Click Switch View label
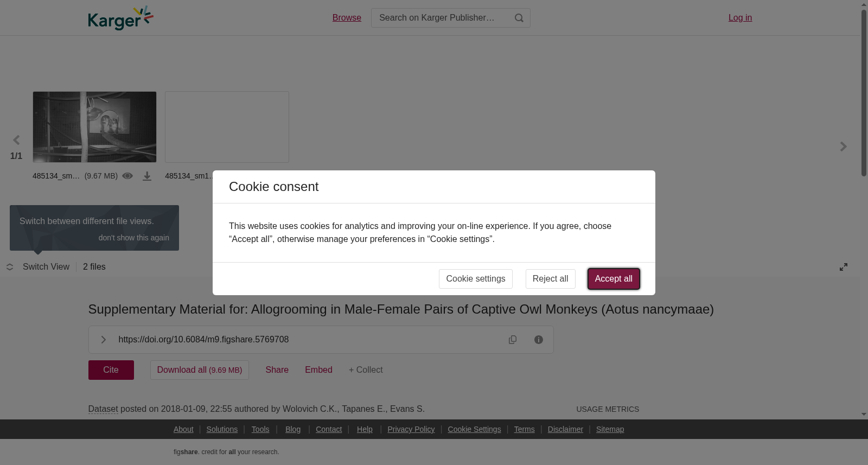This screenshot has width=868, height=465. [46, 267]
